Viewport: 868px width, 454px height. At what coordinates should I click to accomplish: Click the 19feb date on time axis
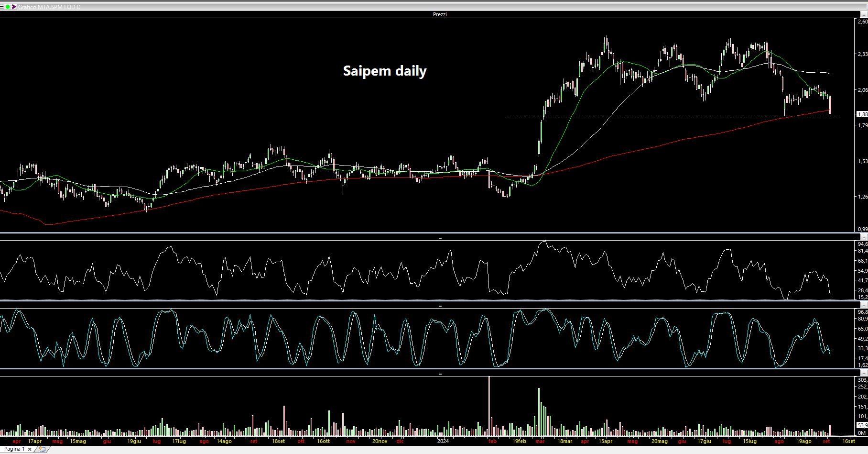519,441
